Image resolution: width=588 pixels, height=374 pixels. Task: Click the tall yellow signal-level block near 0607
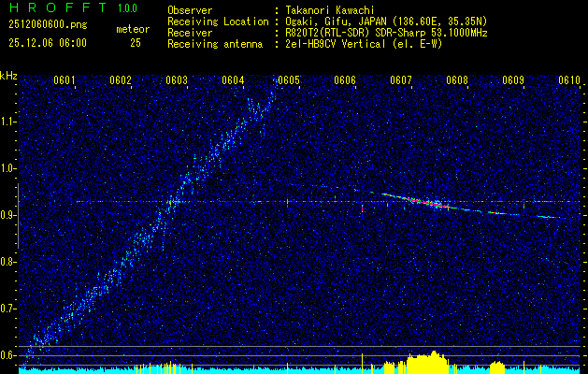pyautogui.click(x=427, y=361)
